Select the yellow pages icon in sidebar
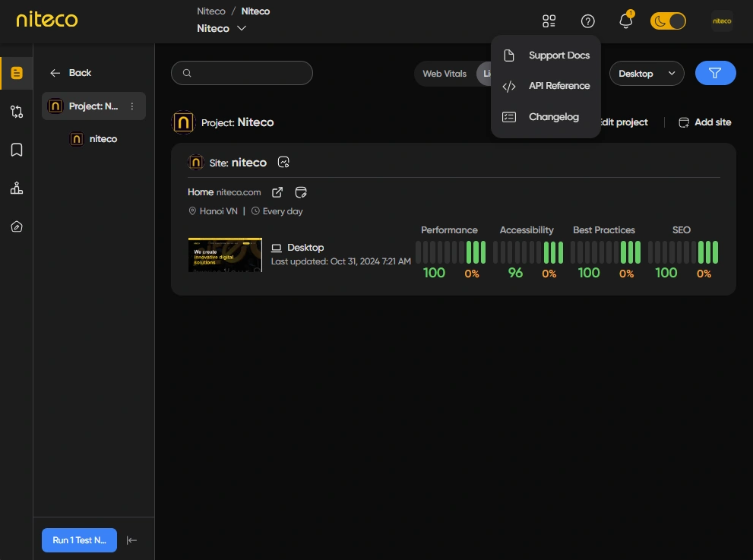 [x=17, y=73]
